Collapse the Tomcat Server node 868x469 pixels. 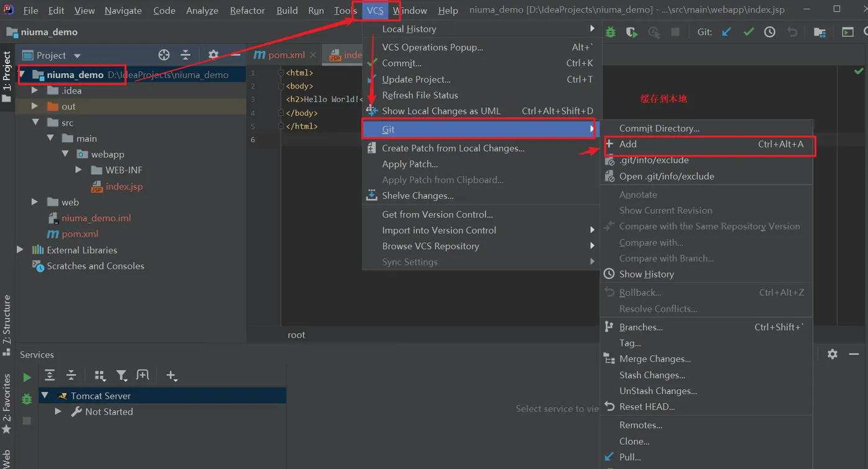(x=45, y=395)
